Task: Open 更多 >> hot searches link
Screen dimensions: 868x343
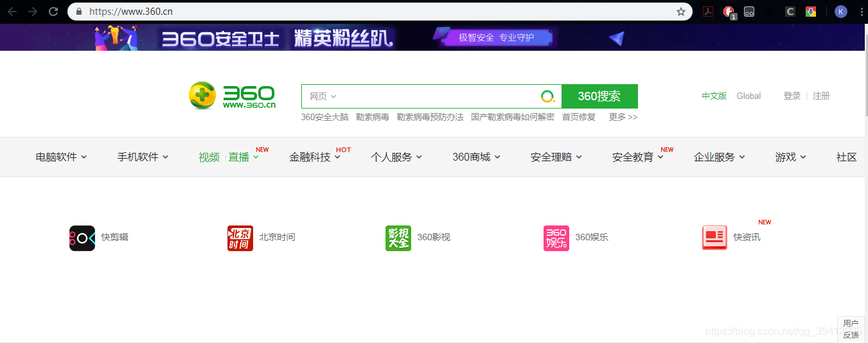Action: coord(623,117)
